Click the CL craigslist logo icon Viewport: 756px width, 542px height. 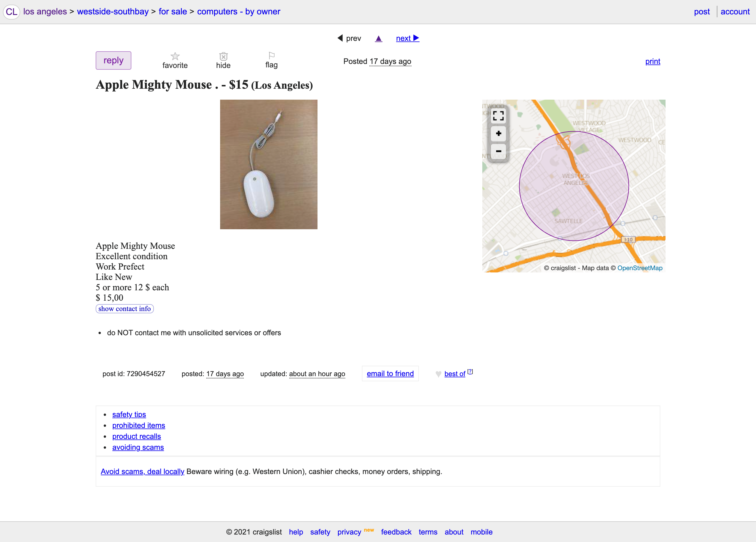[12, 12]
